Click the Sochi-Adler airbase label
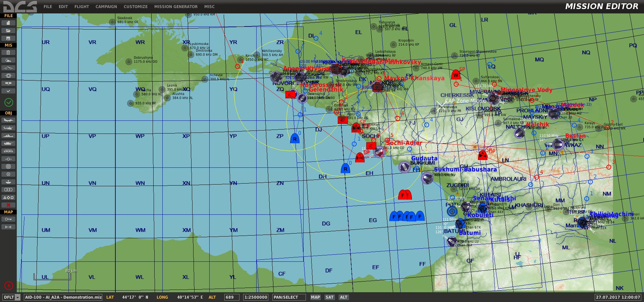644x302 pixels. [x=404, y=143]
